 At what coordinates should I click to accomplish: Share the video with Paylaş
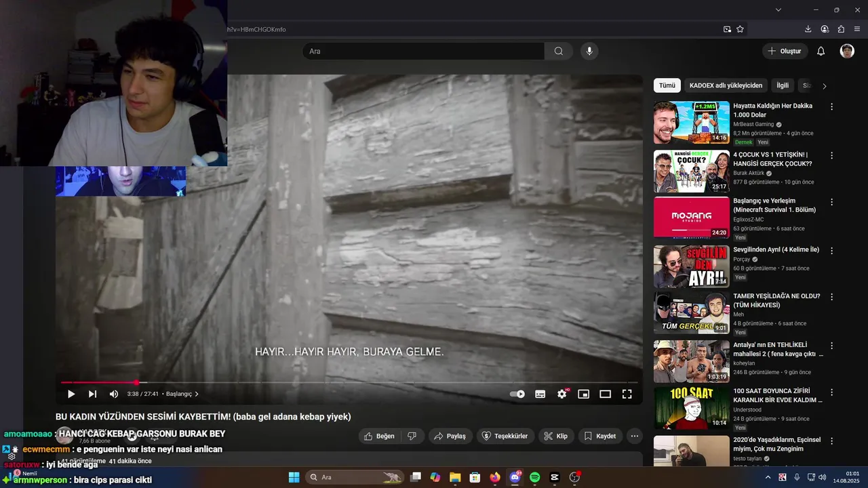click(450, 436)
